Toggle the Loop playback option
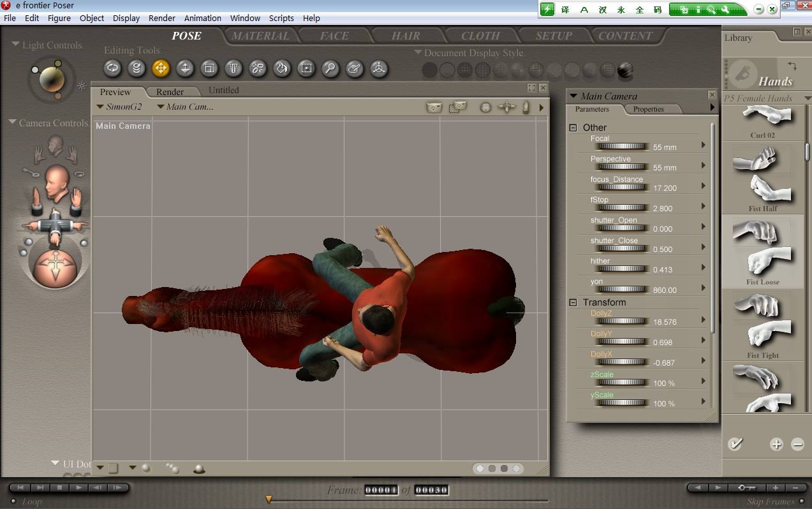 pyautogui.click(x=13, y=501)
